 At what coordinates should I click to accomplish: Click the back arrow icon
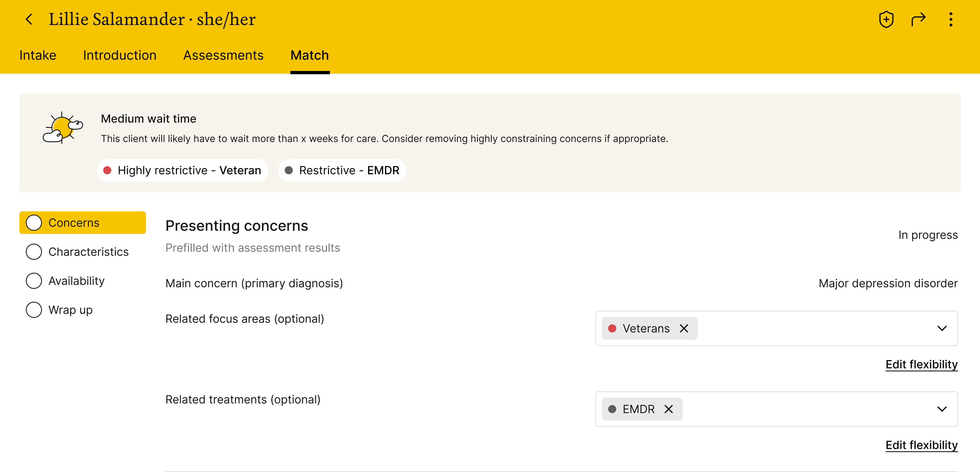pyautogui.click(x=29, y=19)
